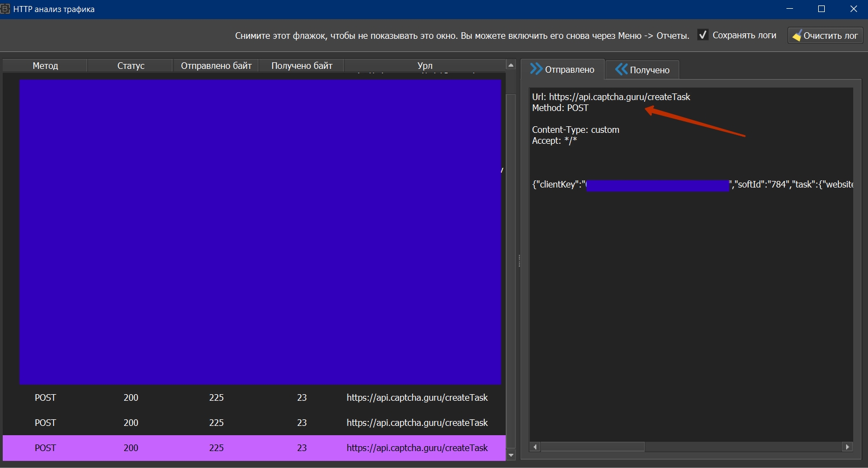
Task: Click Отправлено байт column header
Action: (x=216, y=66)
